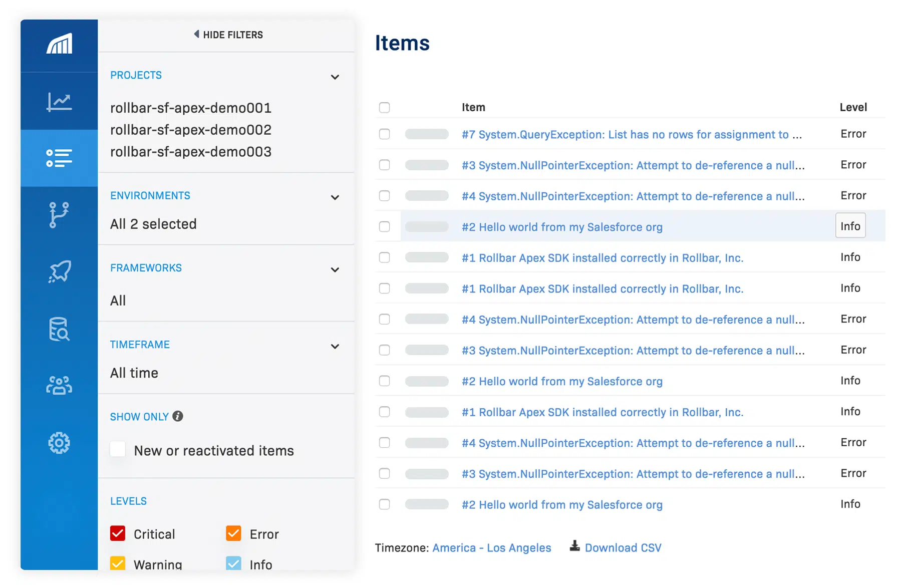This screenshot has width=905, height=588.
Task: Click the Rollbar logo icon
Action: coord(59,45)
